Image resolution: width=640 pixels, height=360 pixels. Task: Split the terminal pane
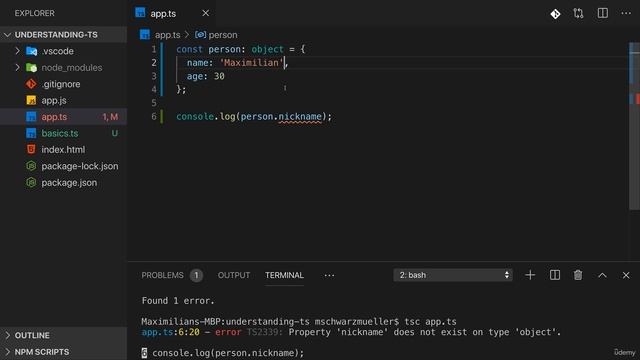(x=555, y=275)
